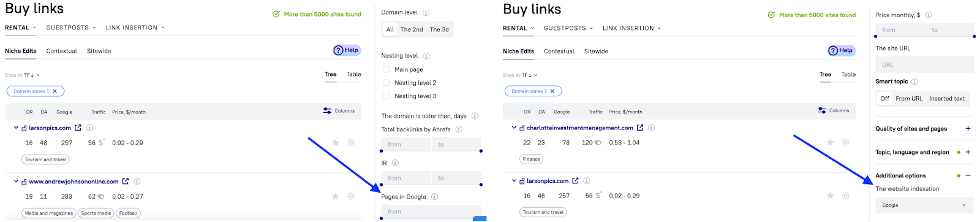Screen dimensions: 980x222
Task: Click the Finance category tag
Action: click(532, 159)
